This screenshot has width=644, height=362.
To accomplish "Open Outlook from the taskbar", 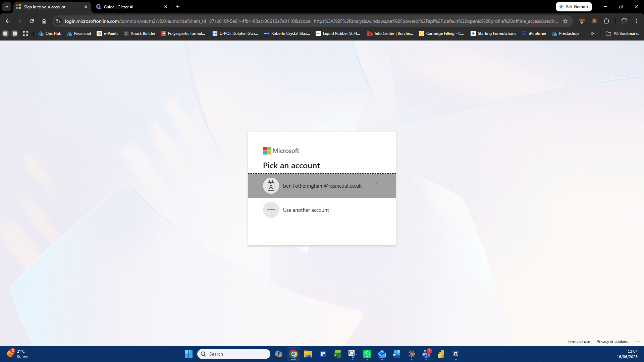I will point(382,354).
